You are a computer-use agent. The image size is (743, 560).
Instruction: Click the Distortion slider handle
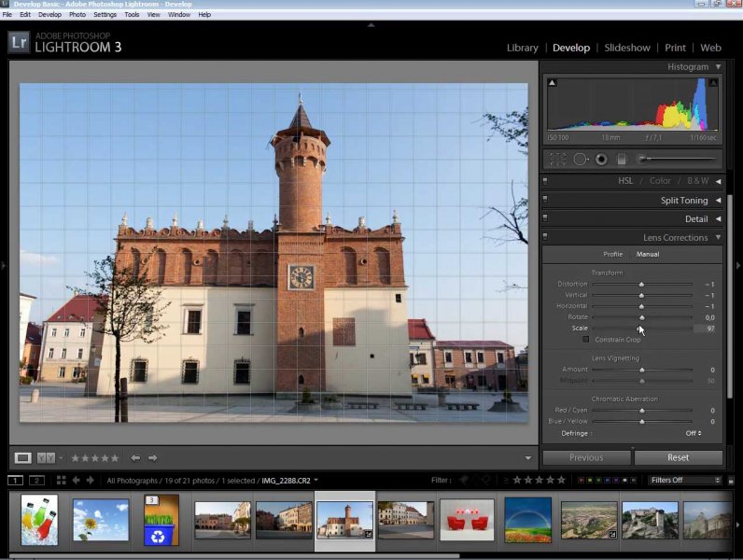641,284
